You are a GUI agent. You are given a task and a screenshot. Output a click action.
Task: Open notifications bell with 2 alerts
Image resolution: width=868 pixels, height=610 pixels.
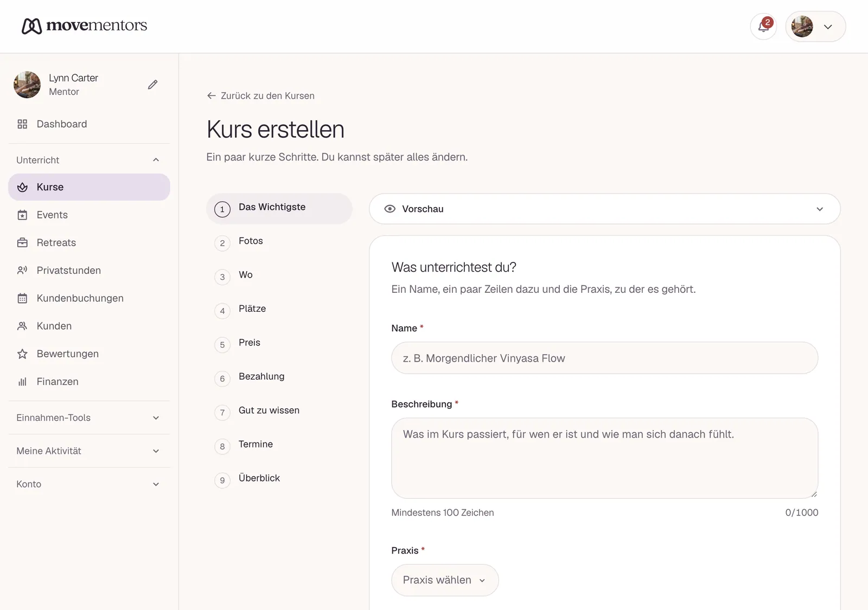coord(763,26)
